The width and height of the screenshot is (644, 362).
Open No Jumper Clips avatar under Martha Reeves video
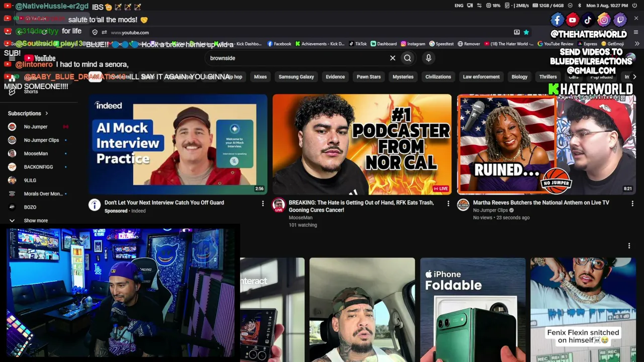pyautogui.click(x=463, y=205)
